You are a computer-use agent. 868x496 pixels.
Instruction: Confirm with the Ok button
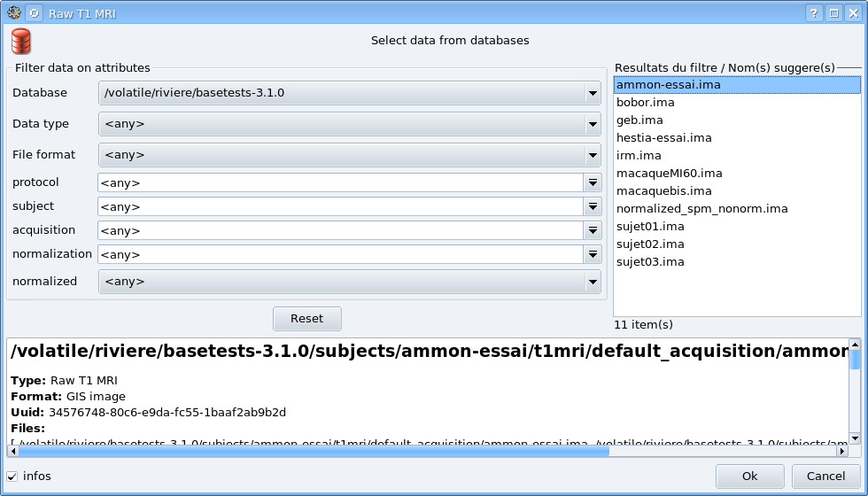tap(749, 477)
